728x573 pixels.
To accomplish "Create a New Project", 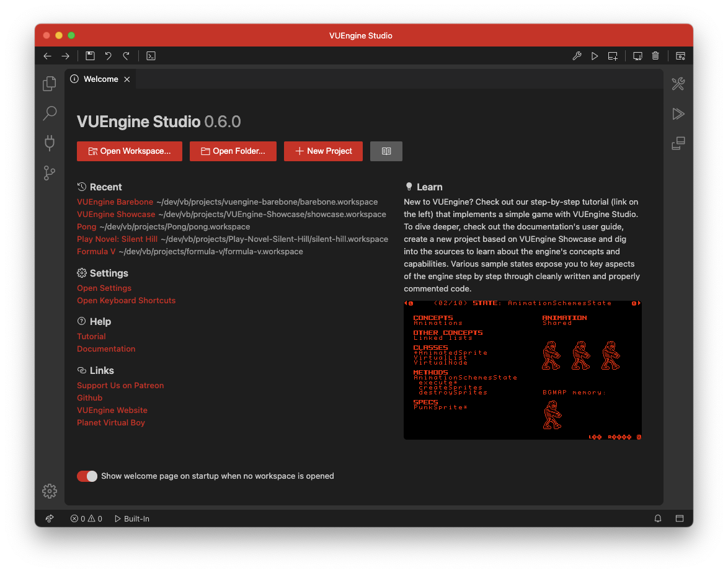I will click(x=323, y=151).
